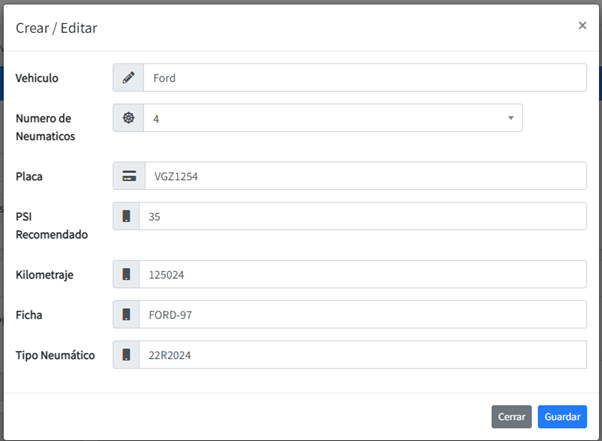Click the Placa field with VGZ1254
Viewport: 602px width, 441px height.
[364, 176]
